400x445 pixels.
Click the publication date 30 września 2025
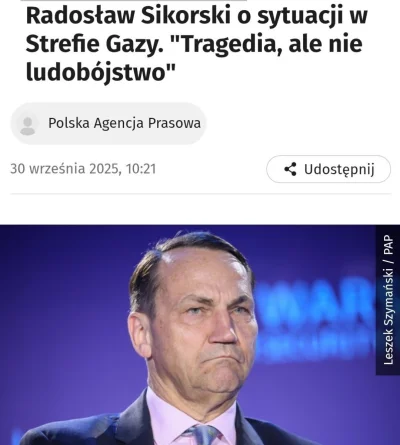coord(64,169)
